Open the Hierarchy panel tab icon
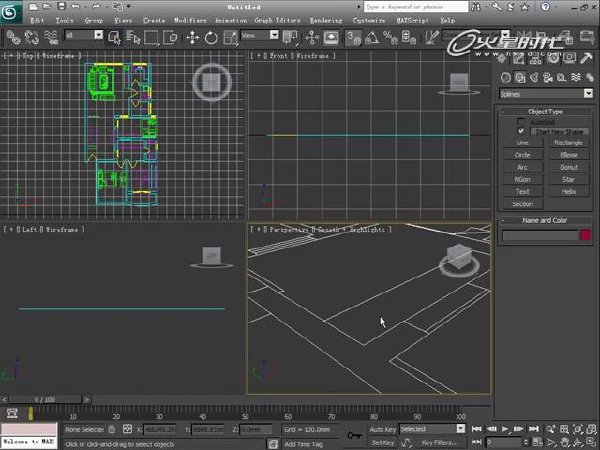 click(x=535, y=59)
